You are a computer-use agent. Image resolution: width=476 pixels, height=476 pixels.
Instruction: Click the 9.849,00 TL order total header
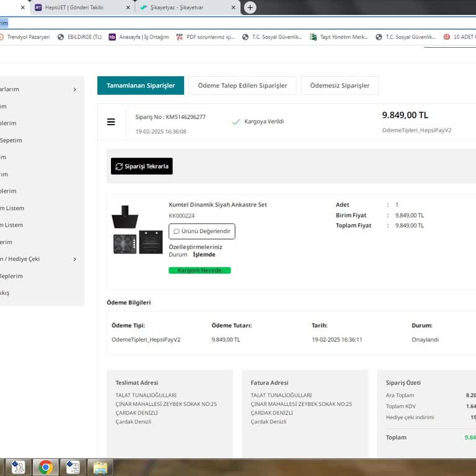tap(405, 115)
